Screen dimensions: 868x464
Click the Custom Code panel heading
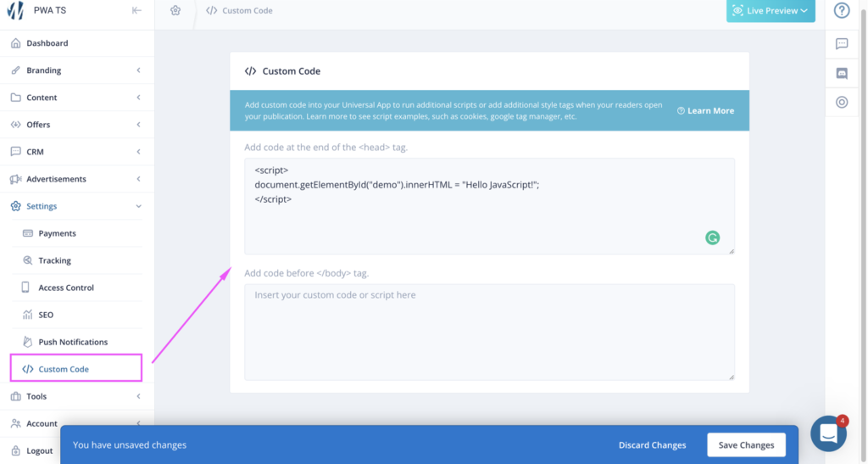click(x=292, y=71)
